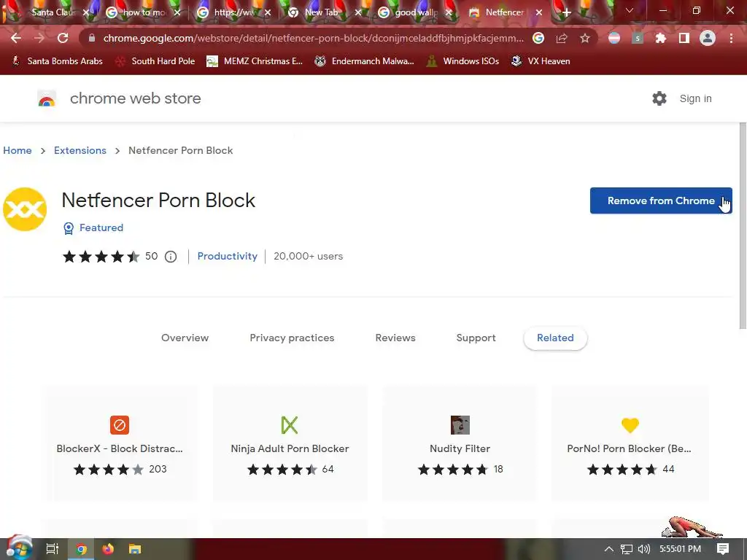Screen dimensions: 747x560
Task: Click the Netfencer yellow XX logo
Action: [x=25, y=209]
